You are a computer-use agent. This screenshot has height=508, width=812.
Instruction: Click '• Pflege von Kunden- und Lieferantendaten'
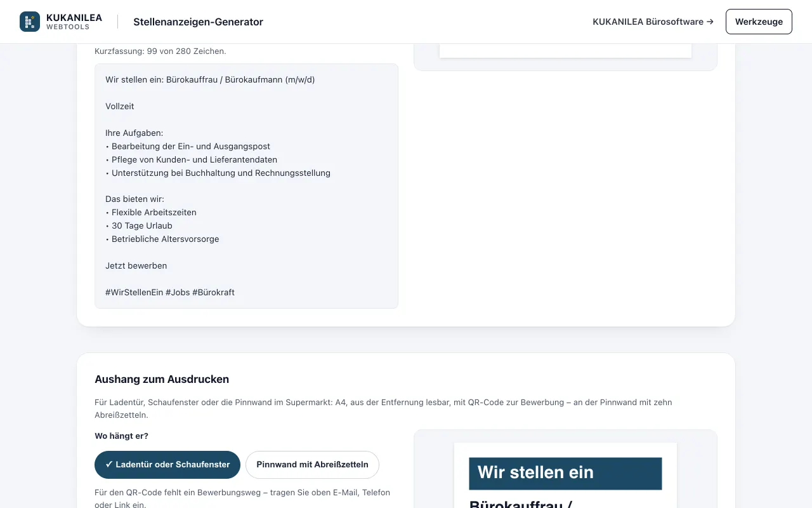click(192, 159)
